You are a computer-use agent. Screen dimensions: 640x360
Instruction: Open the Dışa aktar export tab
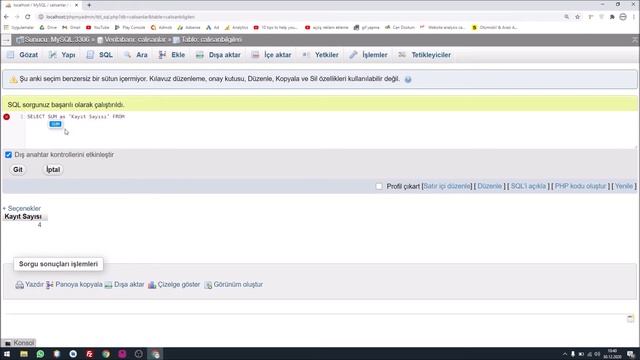click(x=218, y=55)
